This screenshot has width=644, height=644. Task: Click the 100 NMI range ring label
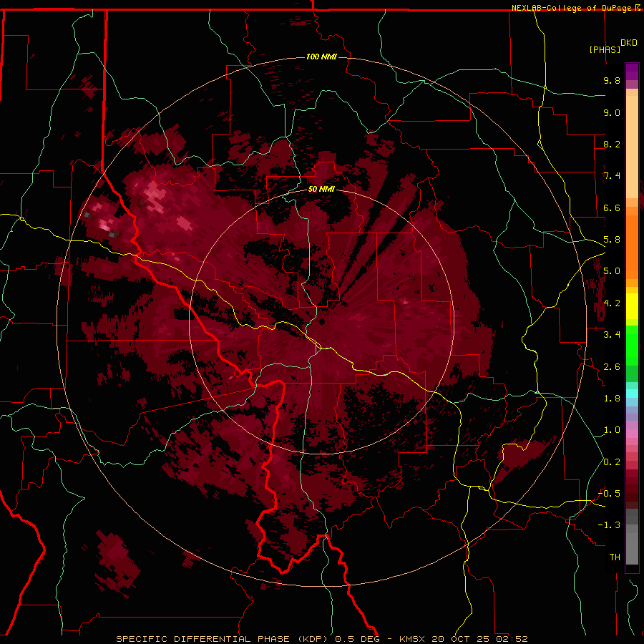click(x=321, y=57)
